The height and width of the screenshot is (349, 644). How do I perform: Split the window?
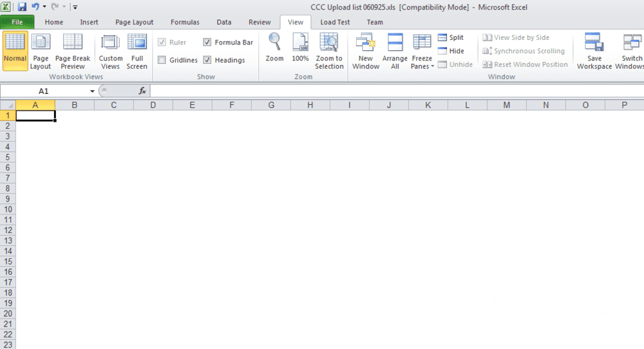click(451, 37)
